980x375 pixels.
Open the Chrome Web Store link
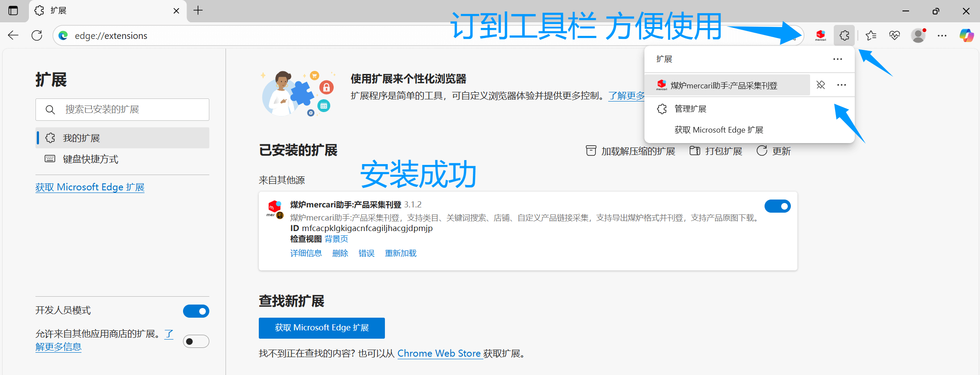(x=439, y=354)
